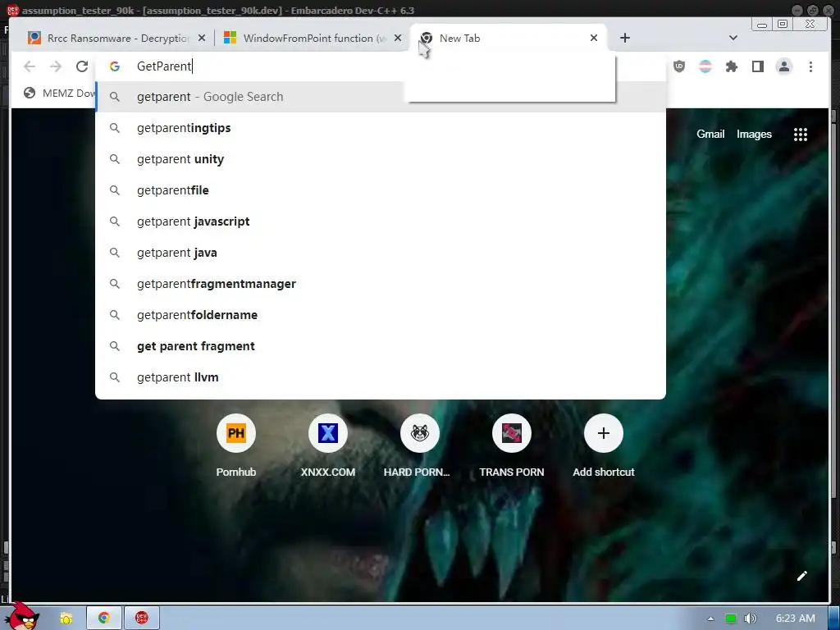Click the address bar containing GetParent
This screenshot has width=840, height=630.
[x=381, y=66]
